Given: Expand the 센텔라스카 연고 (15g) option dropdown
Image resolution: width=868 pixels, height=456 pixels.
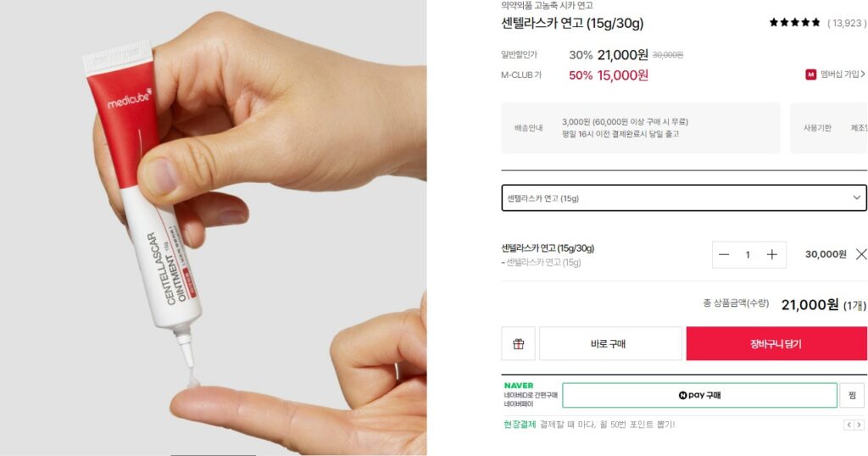Looking at the screenshot, I should click(684, 198).
